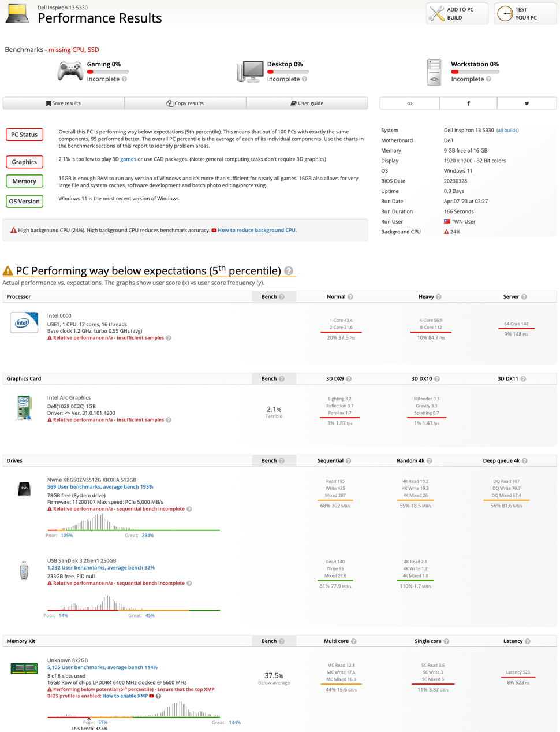Click the Workstation 0% progress bar
The image size is (560, 732).
pyautogui.click(x=475, y=72)
